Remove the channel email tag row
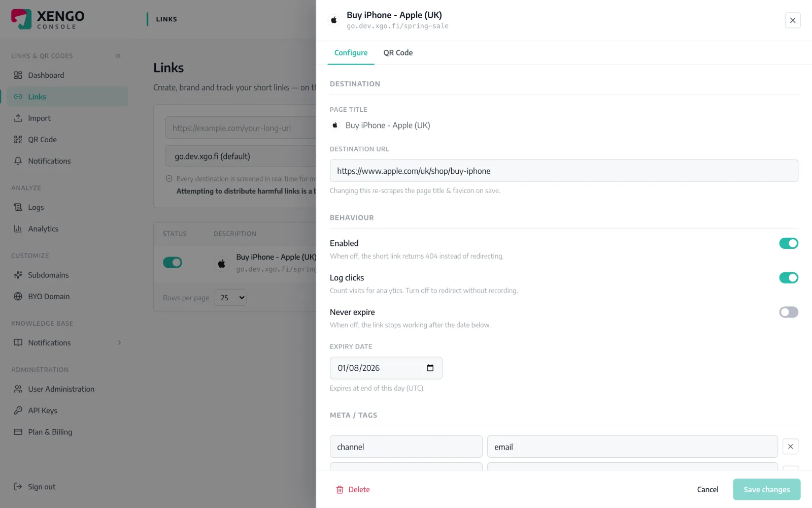812x508 pixels. (x=790, y=447)
